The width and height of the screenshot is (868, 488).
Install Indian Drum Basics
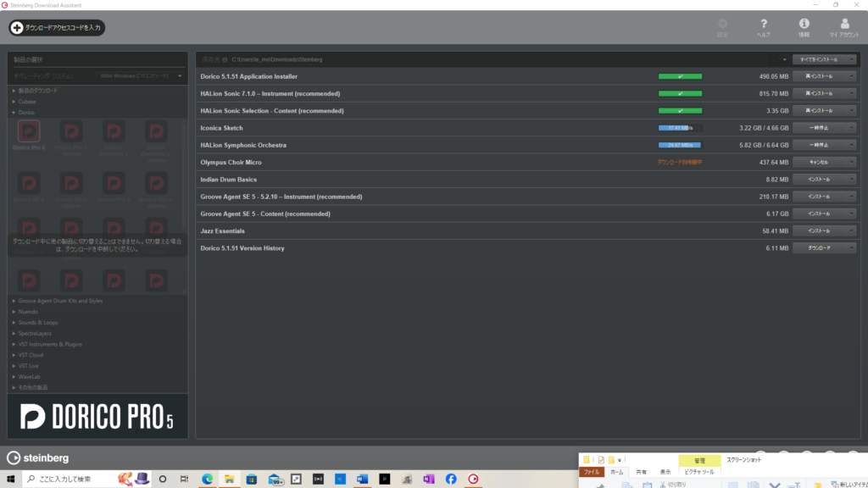pyautogui.click(x=820, y=180)
